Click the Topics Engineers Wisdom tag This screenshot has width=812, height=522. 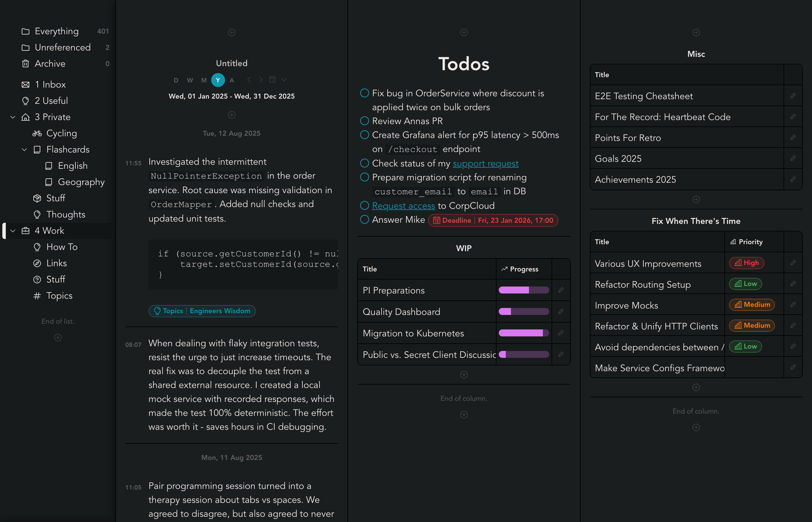point(202,311)
